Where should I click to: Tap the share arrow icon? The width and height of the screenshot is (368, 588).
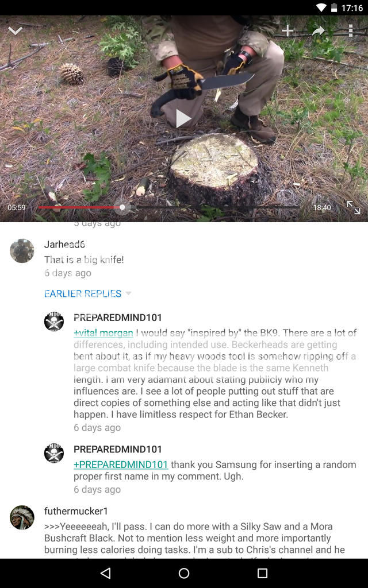coord(319,31)
